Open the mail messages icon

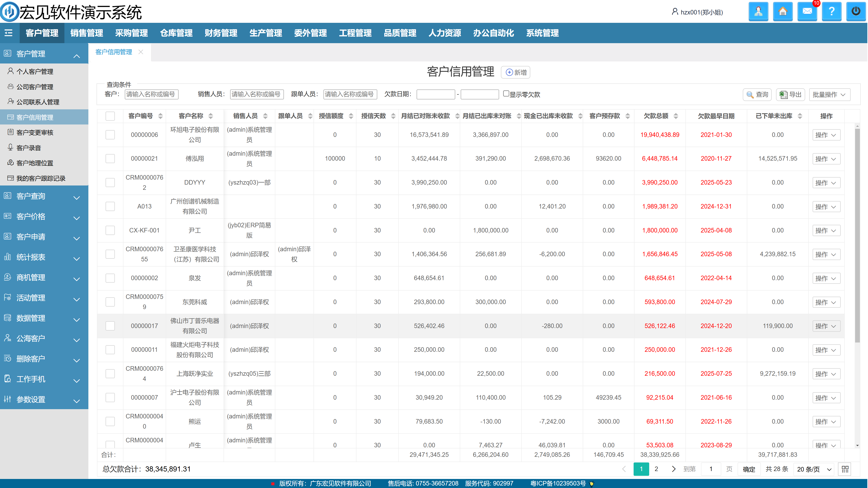807,12
